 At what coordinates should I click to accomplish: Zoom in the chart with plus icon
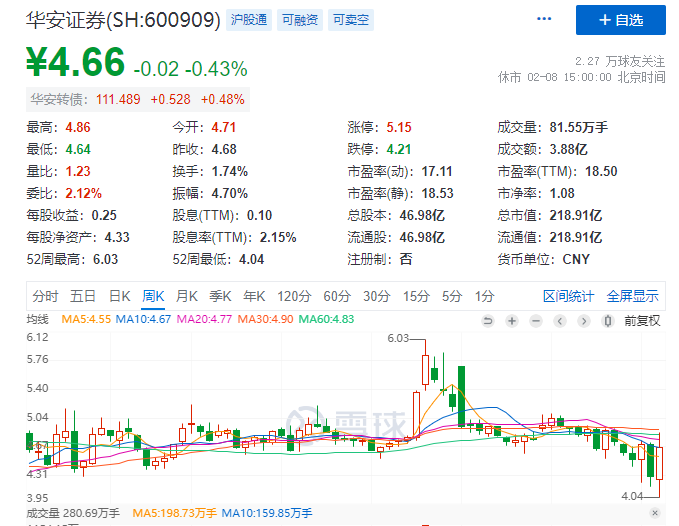[x=512, y=320]
